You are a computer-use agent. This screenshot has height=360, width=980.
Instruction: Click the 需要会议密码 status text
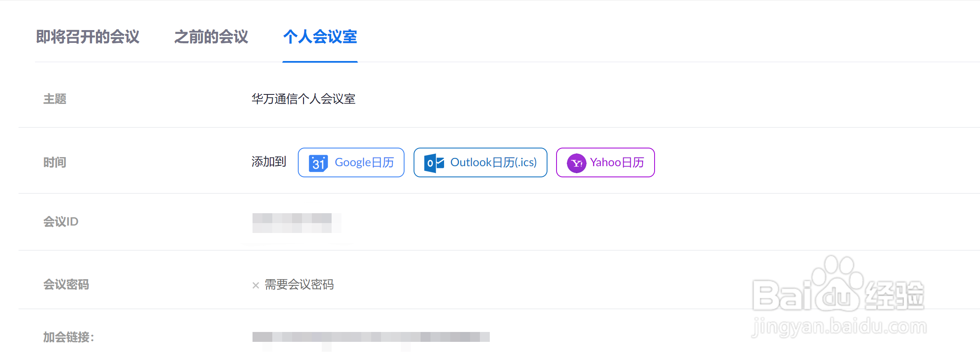click(299, 285)
